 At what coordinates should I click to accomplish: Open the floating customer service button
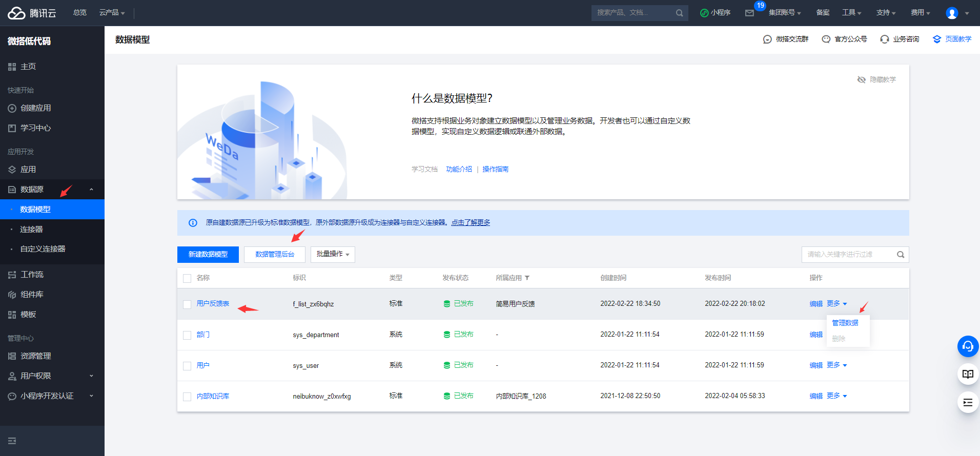click(968, 346)
